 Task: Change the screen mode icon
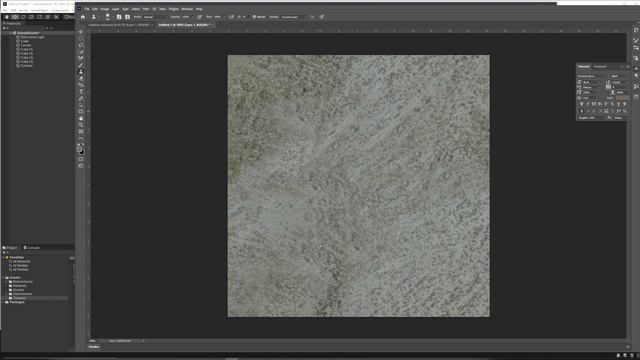pos(81,166)
